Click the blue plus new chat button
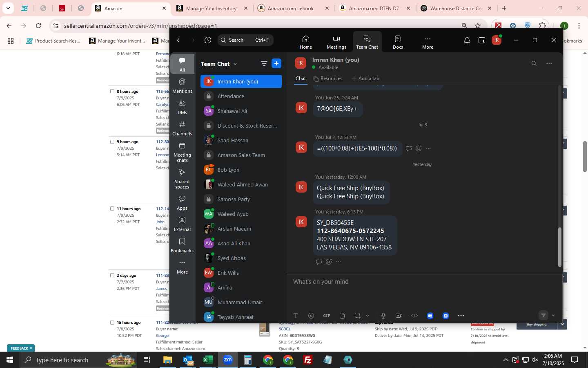 point(276,63)
